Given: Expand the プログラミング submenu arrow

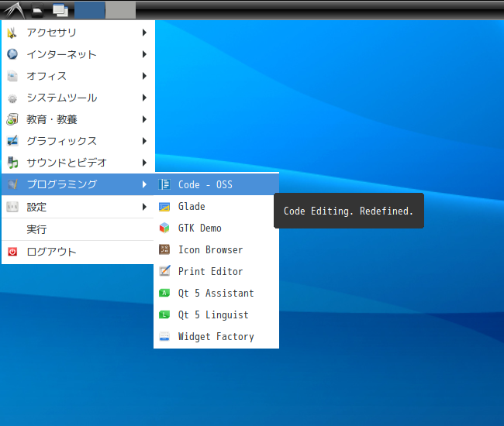Looking at the screenshot, I should pyautogui.click(x=144, y=184).
